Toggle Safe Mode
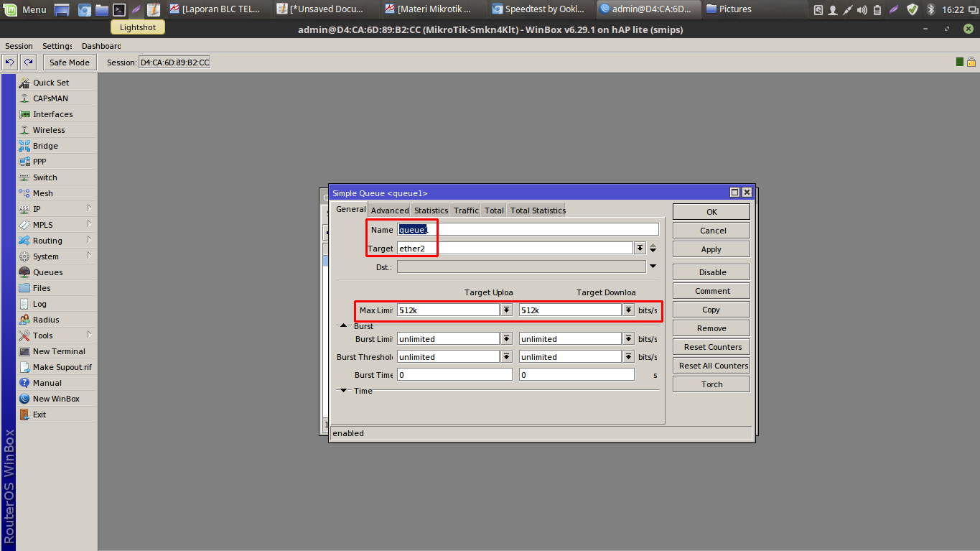The height and width of the screenshot is (551, 980). pos(70,62)
